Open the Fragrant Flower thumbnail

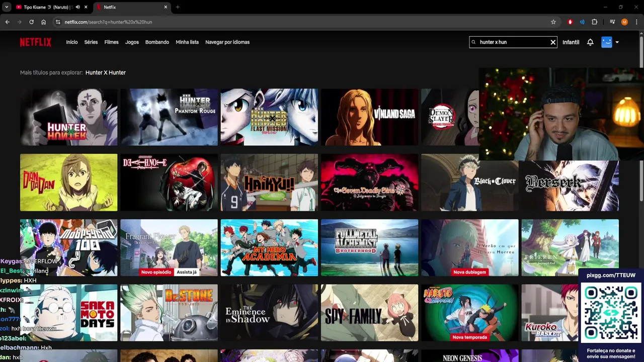click(169, 247)
